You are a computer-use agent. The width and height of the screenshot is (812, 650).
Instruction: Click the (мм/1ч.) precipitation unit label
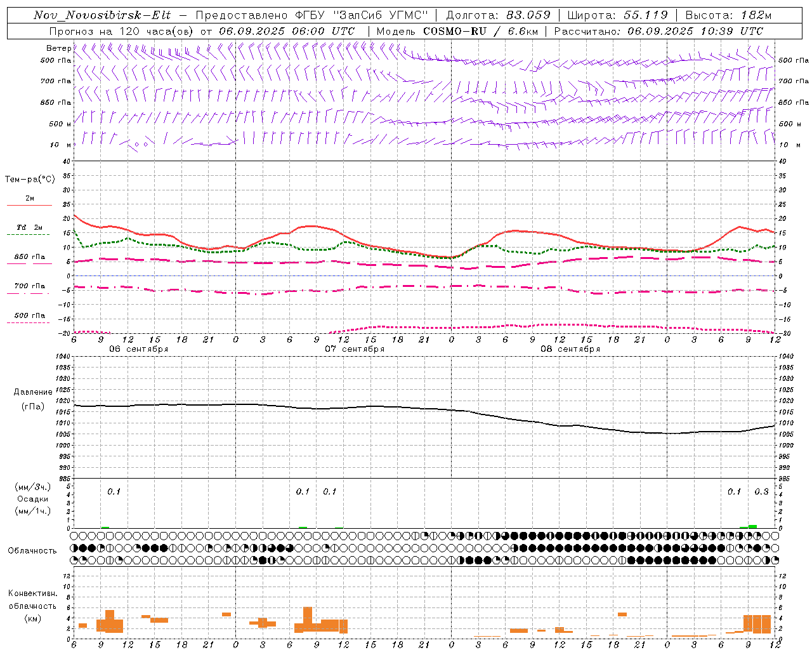tap(33, 511)
